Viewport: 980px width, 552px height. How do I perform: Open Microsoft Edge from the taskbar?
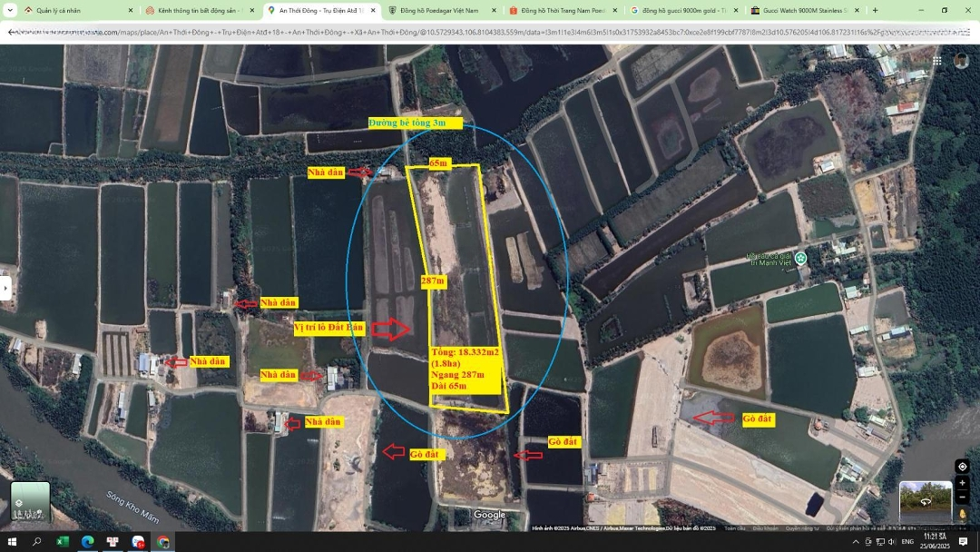87,542
